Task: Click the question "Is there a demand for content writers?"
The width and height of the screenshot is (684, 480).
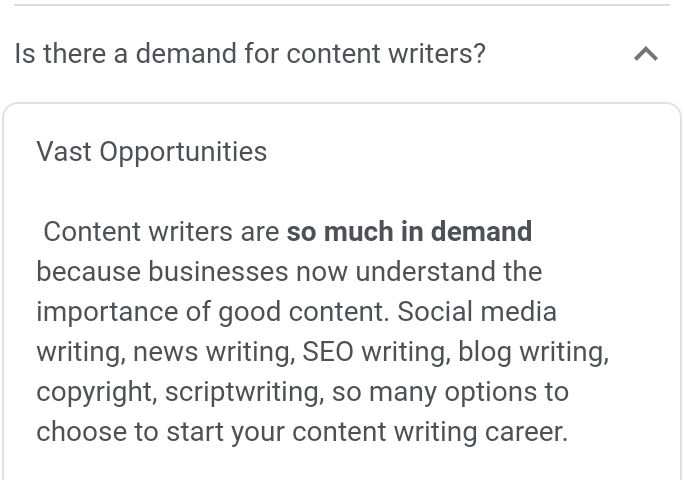Action: tap(250, 53)
